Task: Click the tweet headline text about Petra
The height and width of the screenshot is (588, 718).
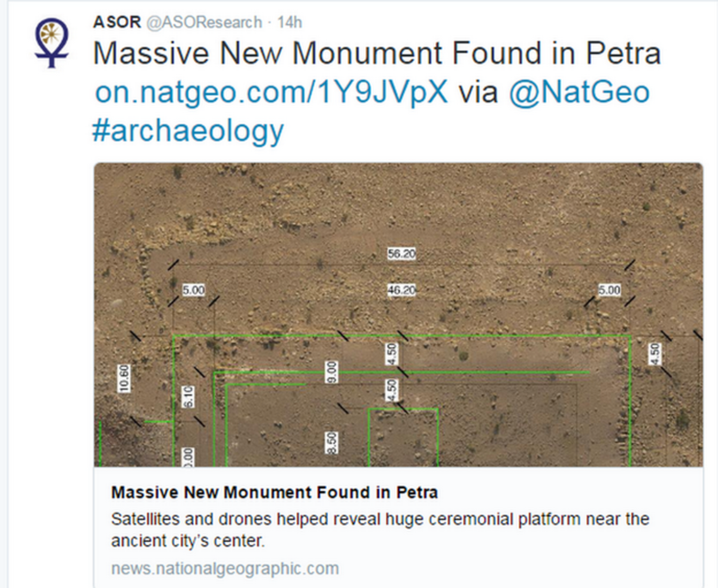Action: tap(377, 53)
